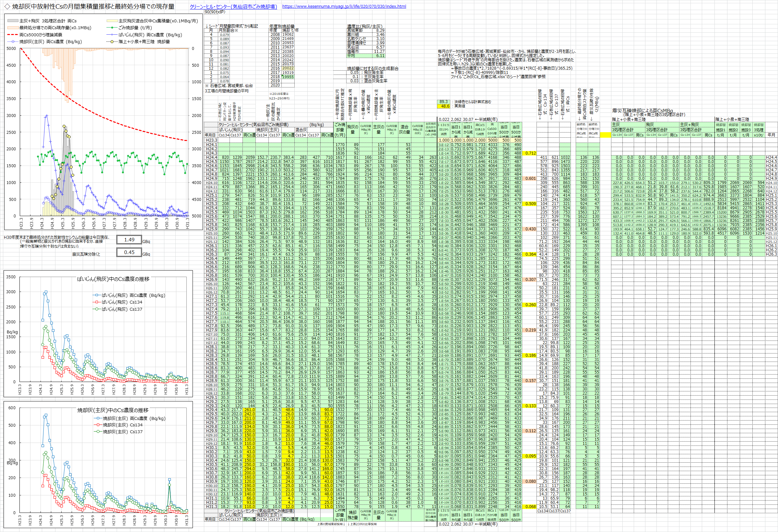Click chart title 焼却灰(主灰)中のCs濃度の推移

(x=113, y=410)
